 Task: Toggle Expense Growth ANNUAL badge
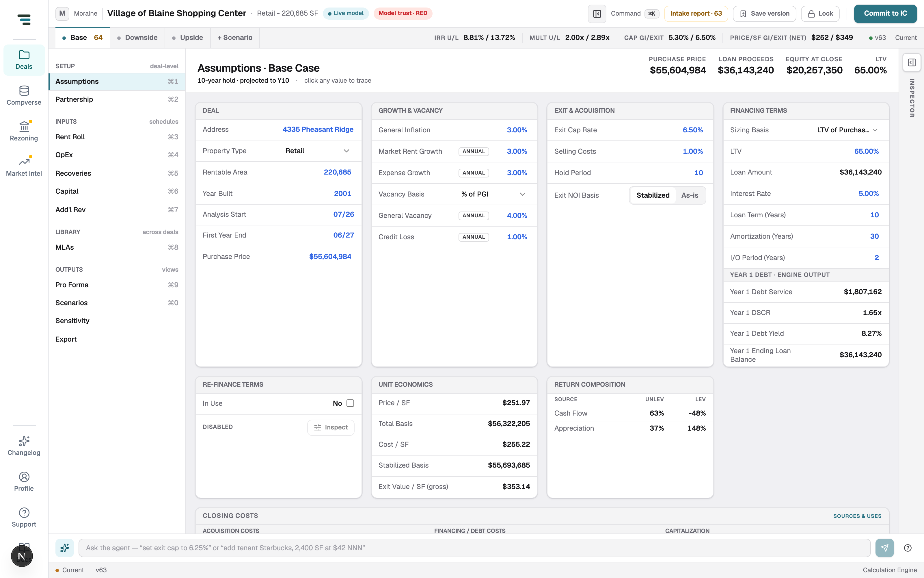click(474, 173)
